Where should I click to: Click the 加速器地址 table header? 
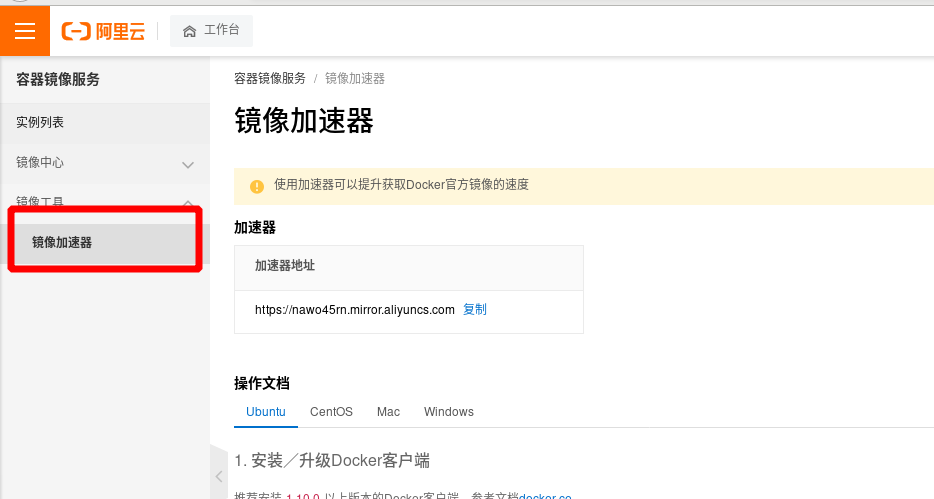click(285, 266)
